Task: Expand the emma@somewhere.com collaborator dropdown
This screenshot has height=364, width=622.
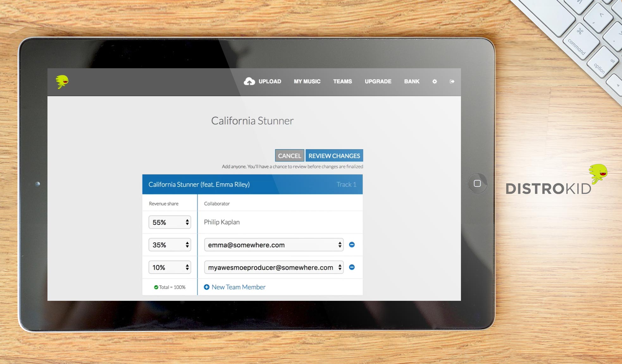Action: point(274,245)
